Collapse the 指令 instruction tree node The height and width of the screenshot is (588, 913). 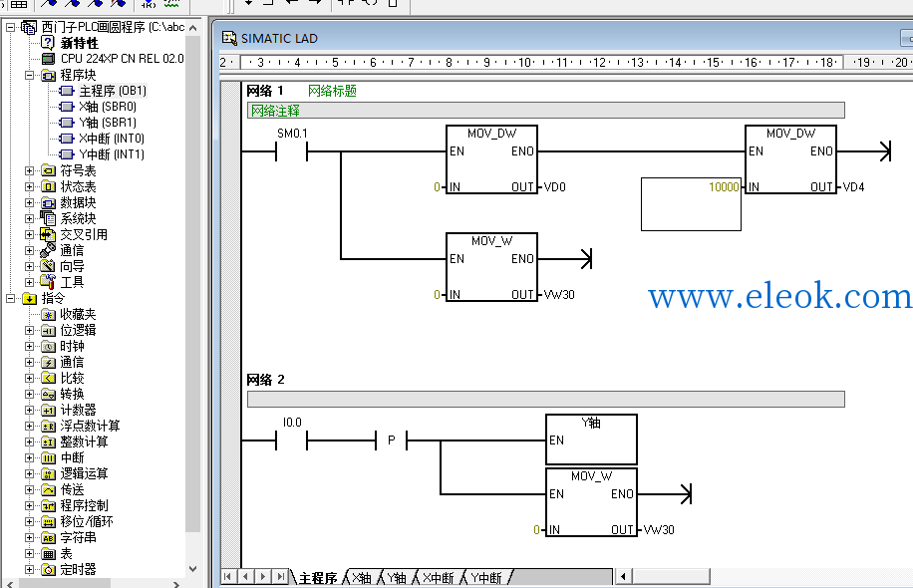click(11, 298)
